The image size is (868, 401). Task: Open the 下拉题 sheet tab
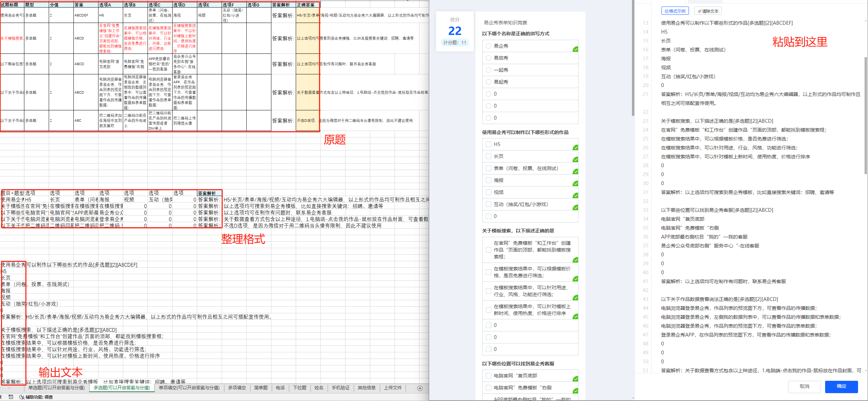click(300, 388)
